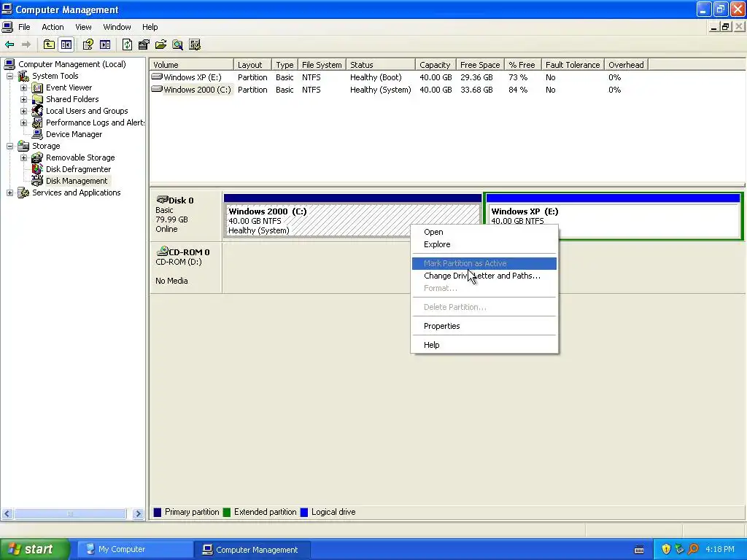Expand the Performance Logs and Alerts node
The height and width of the screenshot is (560, 747).
(x=23, y=122)
